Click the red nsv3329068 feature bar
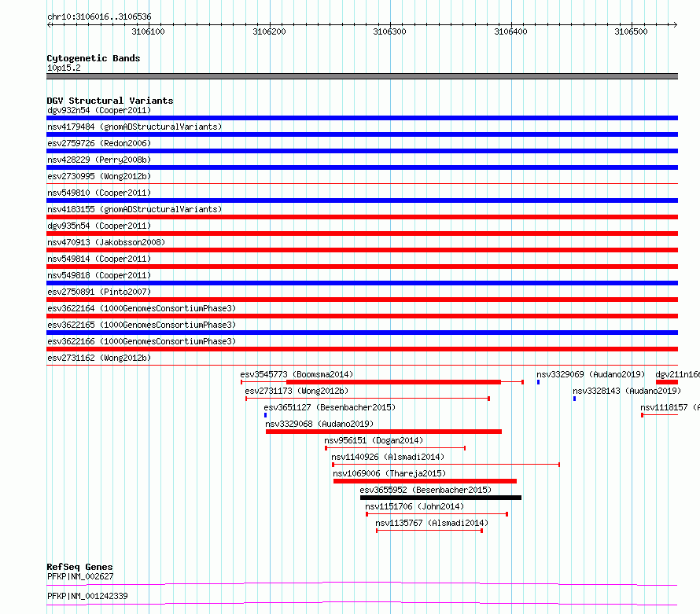This screenshot has height=614, width=700. pyautogui.click(x=384, y=432)
